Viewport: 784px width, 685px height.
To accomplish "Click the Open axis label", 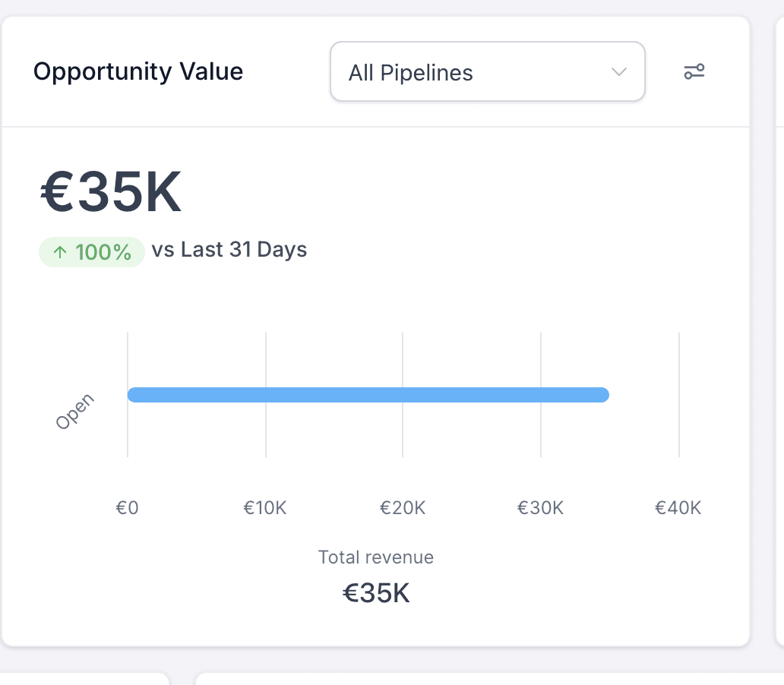I will tap(74, 412).
